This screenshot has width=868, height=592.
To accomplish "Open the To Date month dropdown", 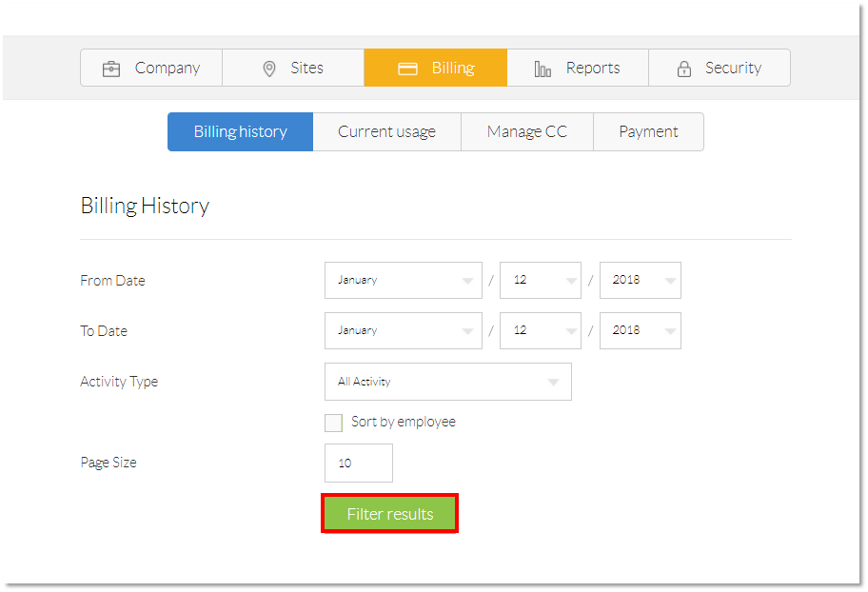I will point(403,330).
